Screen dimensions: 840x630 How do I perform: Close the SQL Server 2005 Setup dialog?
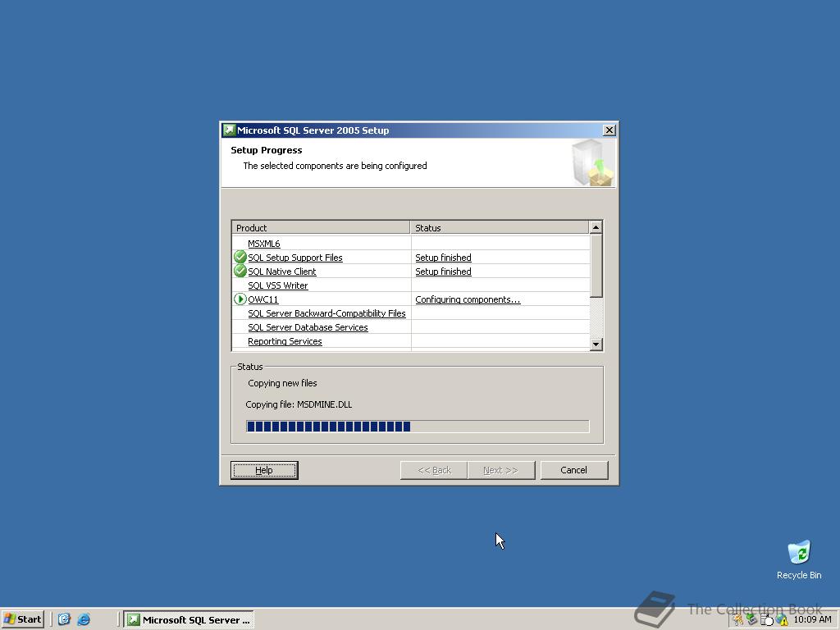tap(609, 130)
